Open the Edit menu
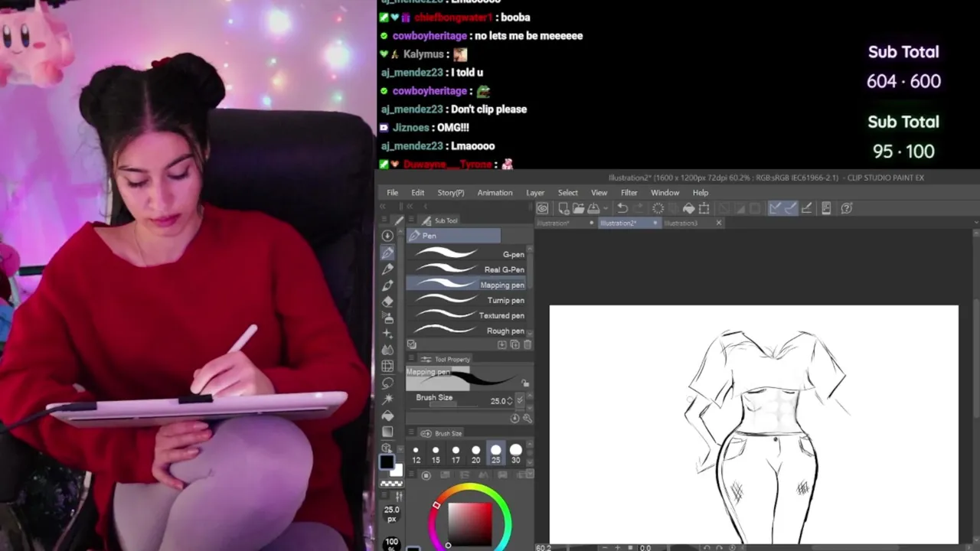This screenshot has height=551, width=980. (417, 193)
